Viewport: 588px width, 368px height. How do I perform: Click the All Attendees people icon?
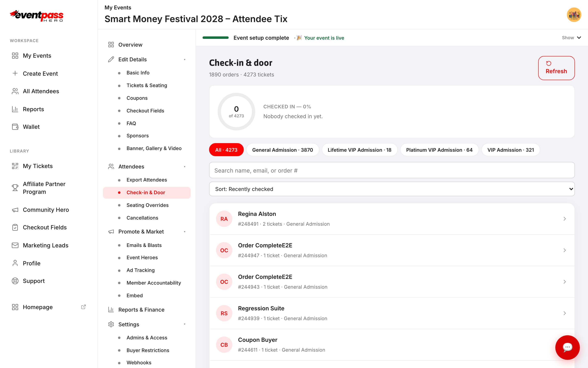15,91
